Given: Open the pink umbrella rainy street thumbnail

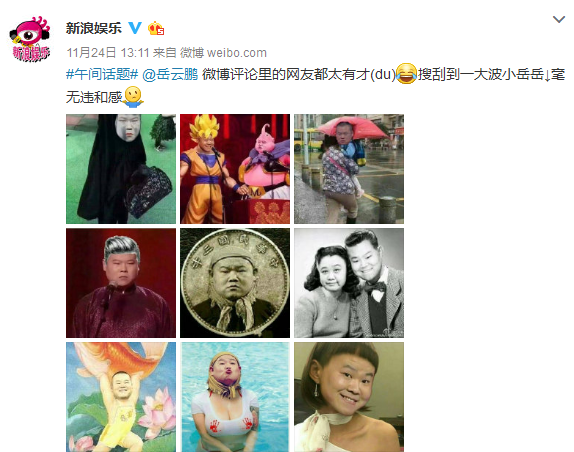Looking at the screenshot, I should coord(349,169).
